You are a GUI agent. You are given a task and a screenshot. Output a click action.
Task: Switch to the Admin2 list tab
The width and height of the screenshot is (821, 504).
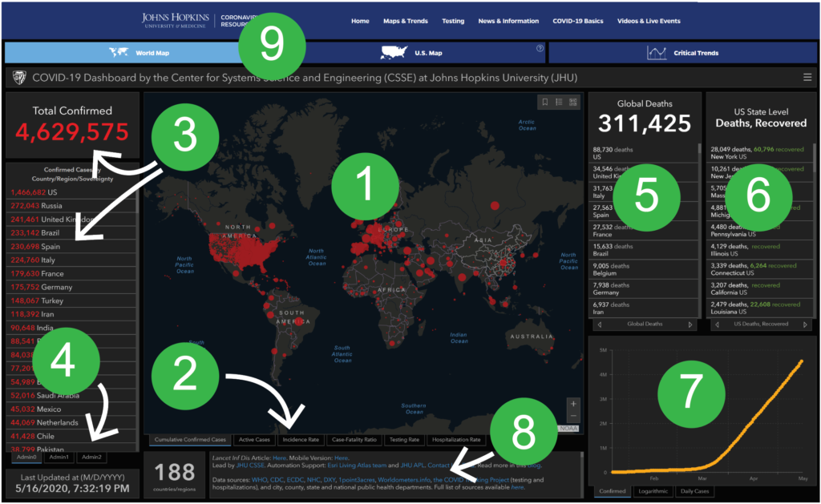pos(91,457)
